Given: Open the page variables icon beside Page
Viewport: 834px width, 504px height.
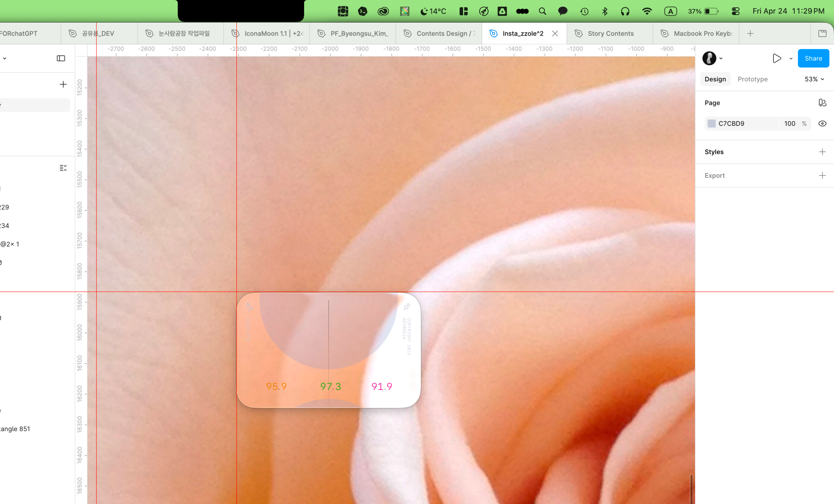Looking at the screenshot, I should click(x=822, y=103).
